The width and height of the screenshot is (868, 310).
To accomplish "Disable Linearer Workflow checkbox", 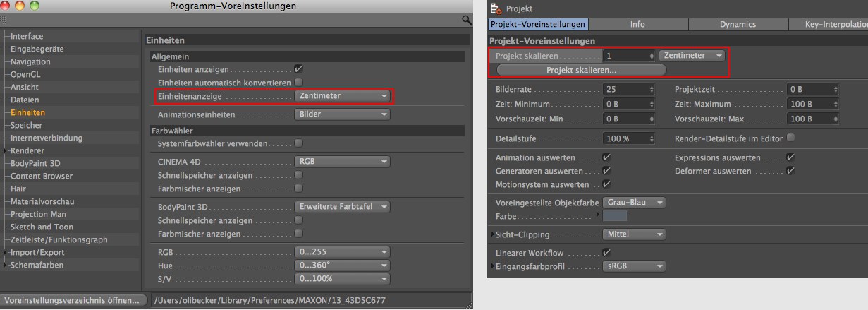I will tap(606, 253).
